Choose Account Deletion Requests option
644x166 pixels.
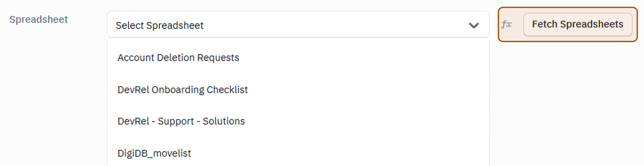click(178, 58)
